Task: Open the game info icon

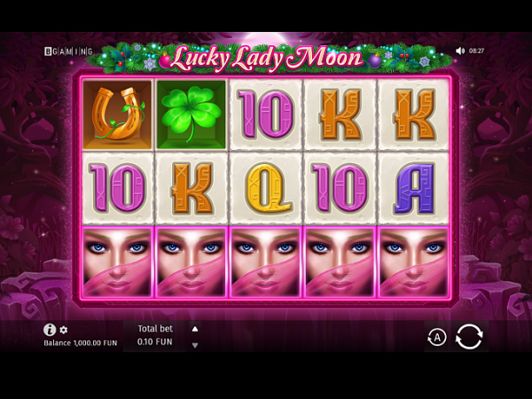Action: (x=50, y=330)
